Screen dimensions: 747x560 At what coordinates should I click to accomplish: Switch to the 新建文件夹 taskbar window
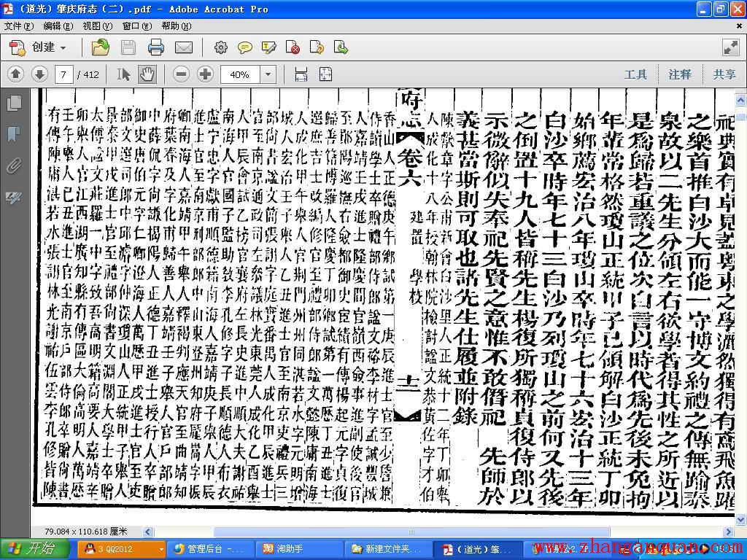coord(387,549)
